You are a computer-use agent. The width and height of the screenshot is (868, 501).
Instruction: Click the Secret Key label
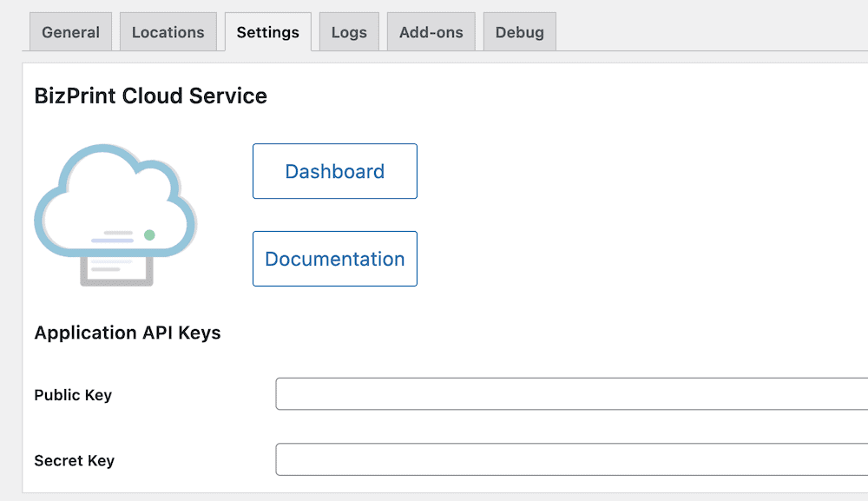click(x=74, y=460)
